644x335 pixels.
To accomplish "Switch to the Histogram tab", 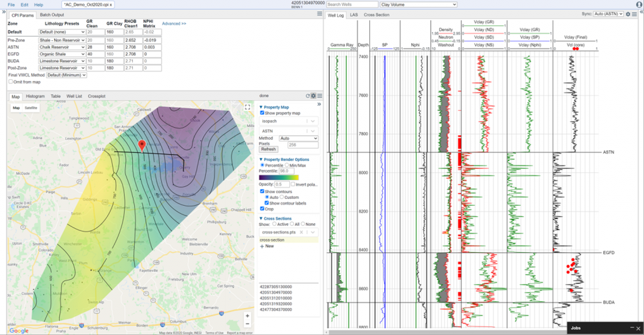I will (x=35, y=96).
